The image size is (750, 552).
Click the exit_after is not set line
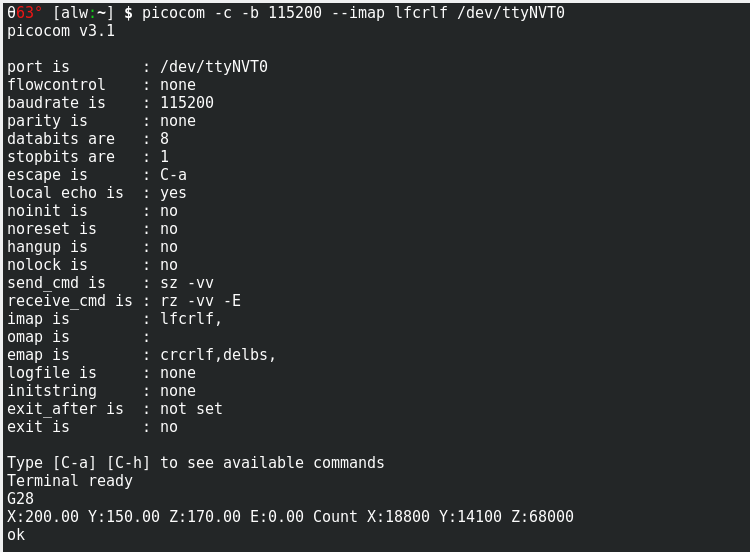(115, 409)
